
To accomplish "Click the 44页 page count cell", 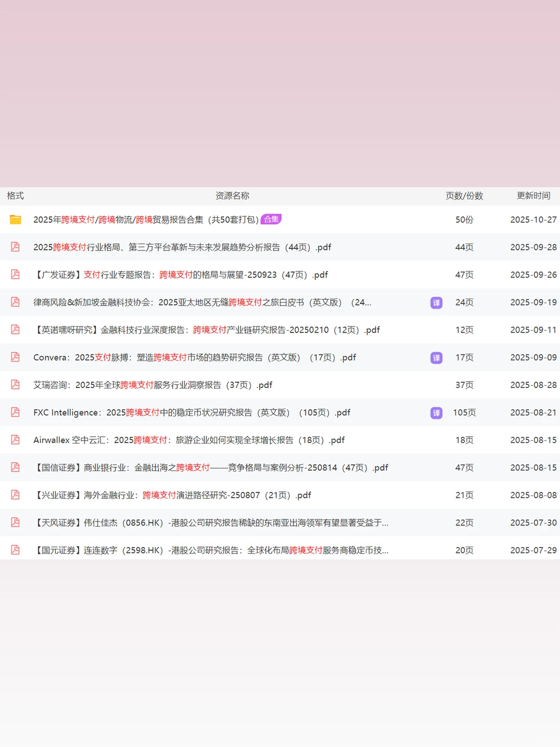I will (x=464, y=247).
